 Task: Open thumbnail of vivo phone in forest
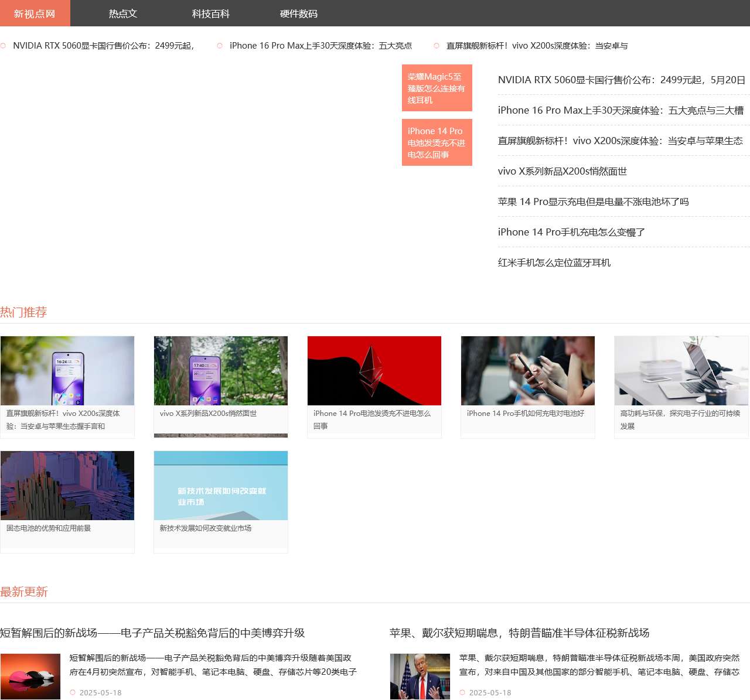tap(221, 371)
